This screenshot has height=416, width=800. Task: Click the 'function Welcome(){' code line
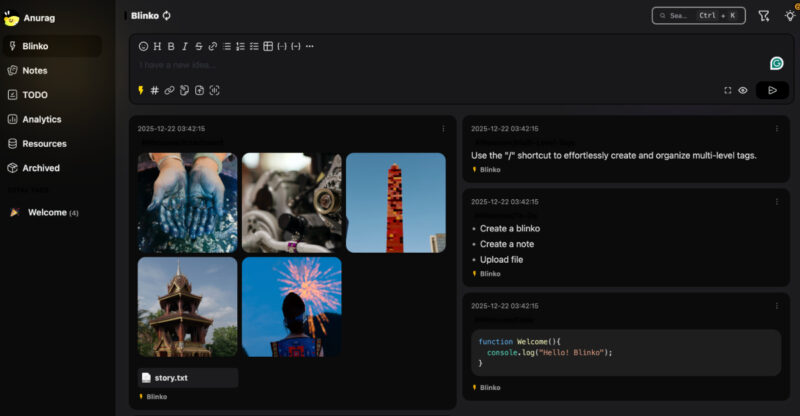[519, 341]
